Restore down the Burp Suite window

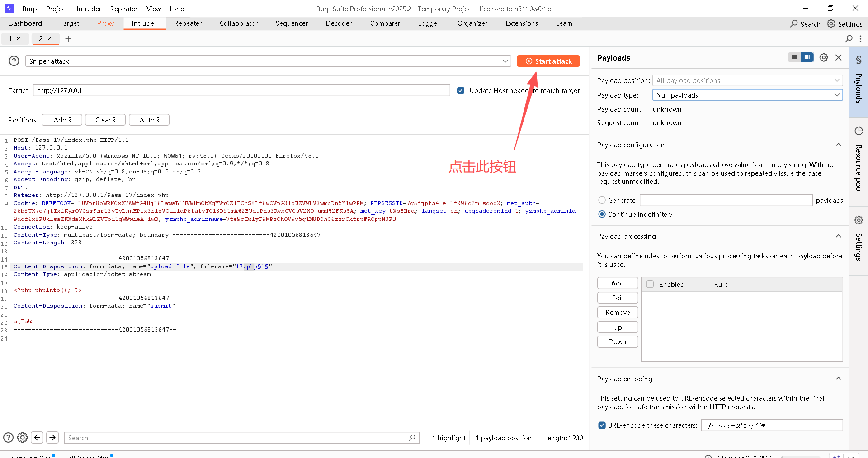pyautogui.click(x=830, y=8)
